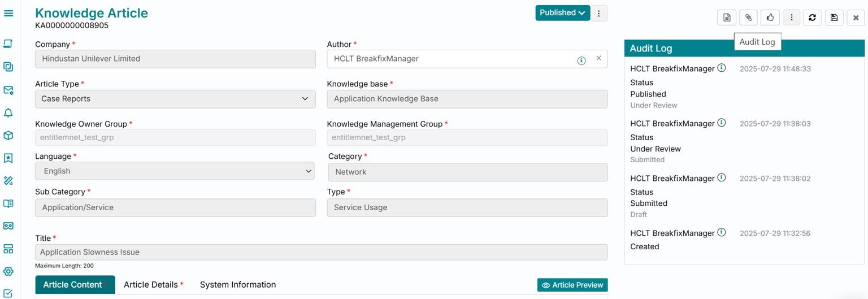Click the 2025-07-29 11:48:33 timestamp
The image size is (868, 299).
tap(775, 69)
